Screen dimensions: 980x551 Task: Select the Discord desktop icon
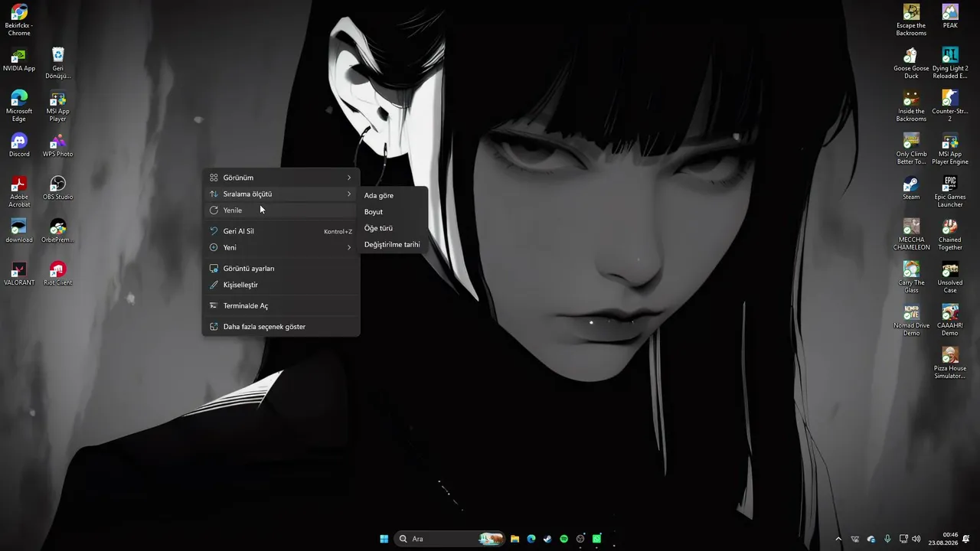click(19, 145)
